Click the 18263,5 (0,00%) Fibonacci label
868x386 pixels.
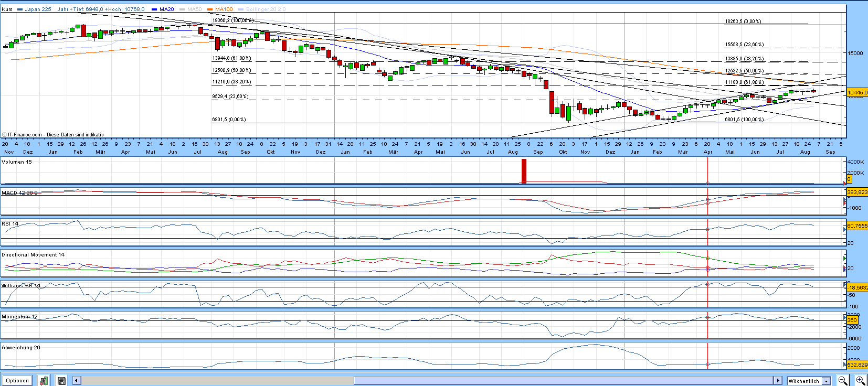click(743, 22)
